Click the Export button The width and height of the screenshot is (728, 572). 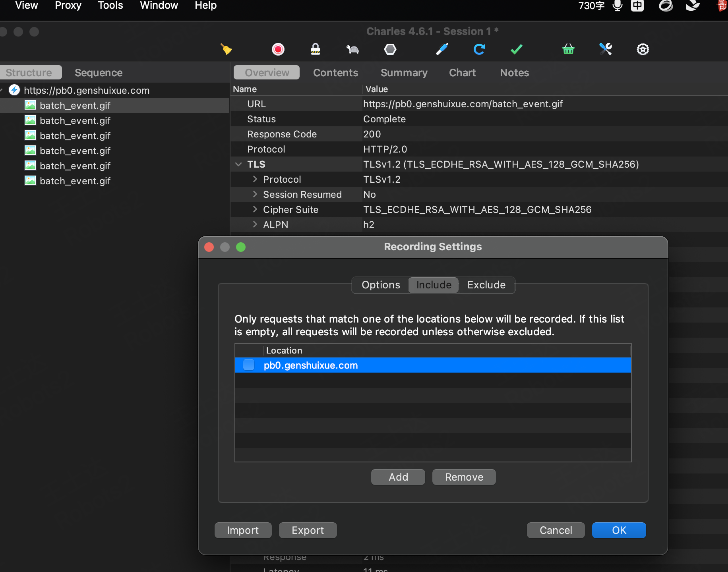(308, 530)
